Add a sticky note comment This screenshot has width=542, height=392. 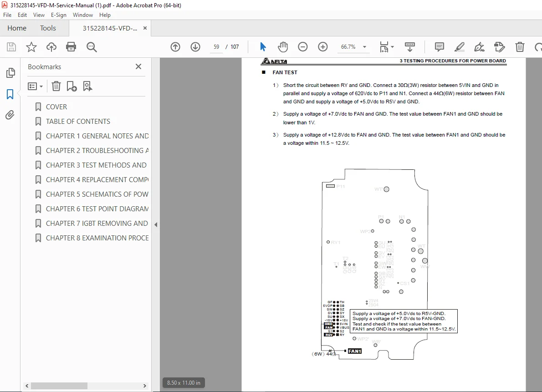[x=440, y=46]
